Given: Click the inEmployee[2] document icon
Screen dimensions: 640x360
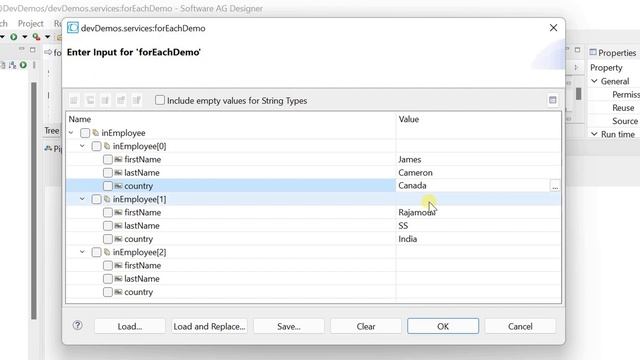Looking at the screenshot, I should 107,252.
